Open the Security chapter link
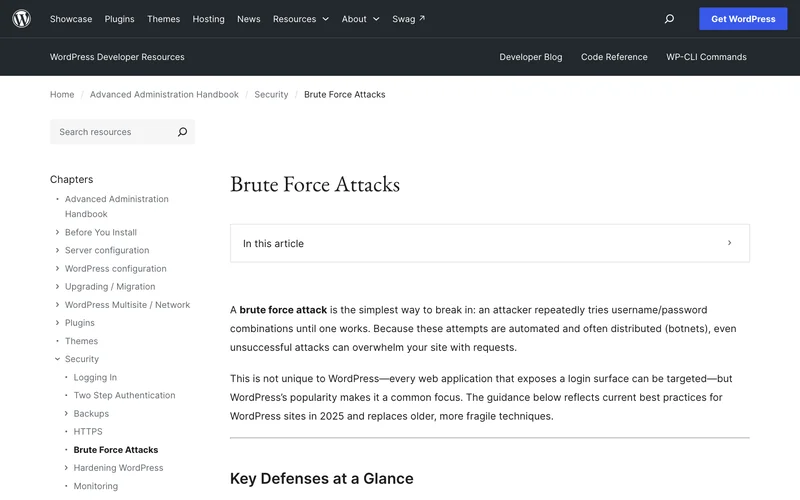The width and height of the screenshot is (800, 500). pos(82,359)
